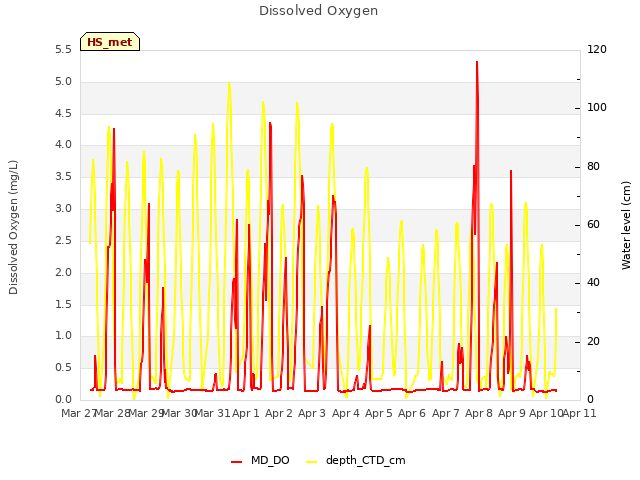Image resolution: width=640 pixels, height=480 pixels.
Task: Click the Apr 3 x-axis tick label
Action: point(312,413)
